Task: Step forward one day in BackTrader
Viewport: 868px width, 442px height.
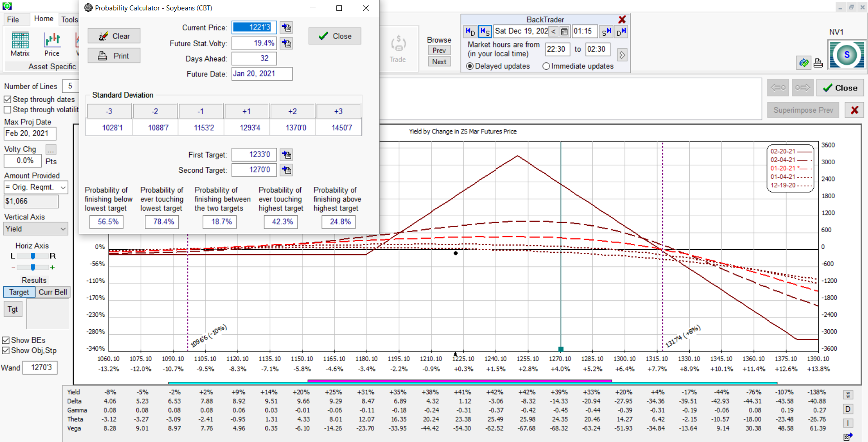Action: pyautogui.click(x=621, y=31)
